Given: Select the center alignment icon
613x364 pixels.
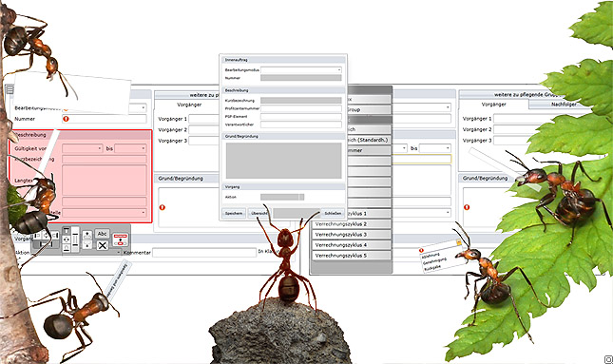Looking at the screenshot, I should tap(67, 239).
